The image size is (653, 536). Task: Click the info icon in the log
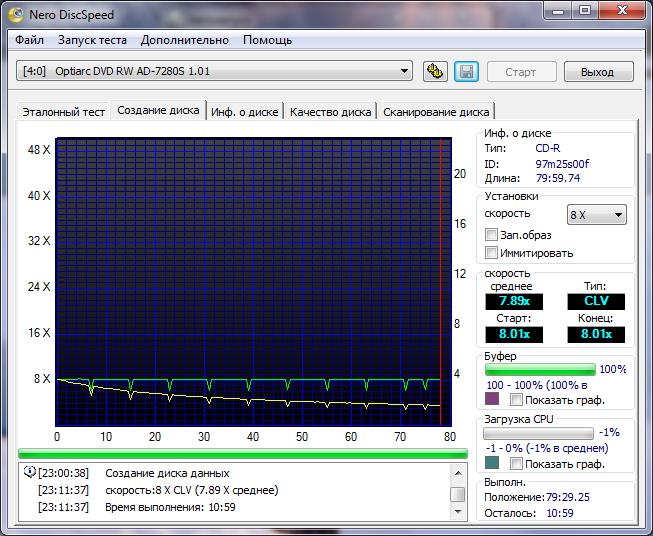(28, 473)
